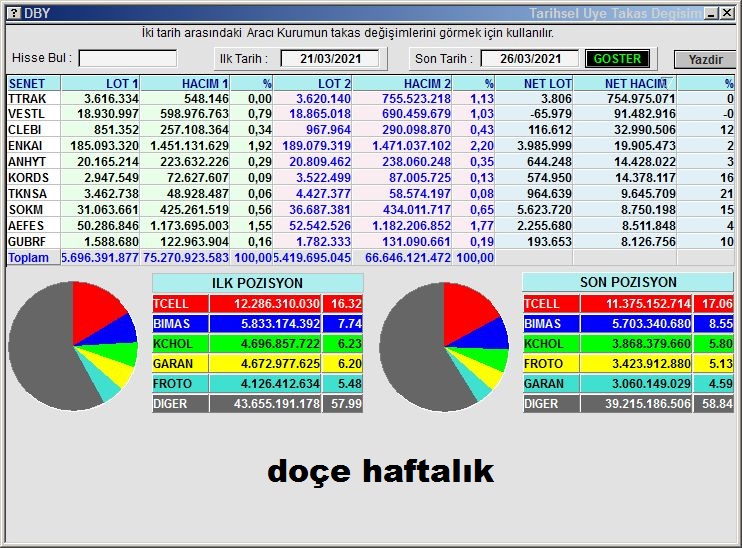Screen dimensions: 742x548
Task: Select the VESTL row
Action: pyautogui.click(x=371, y=114)
